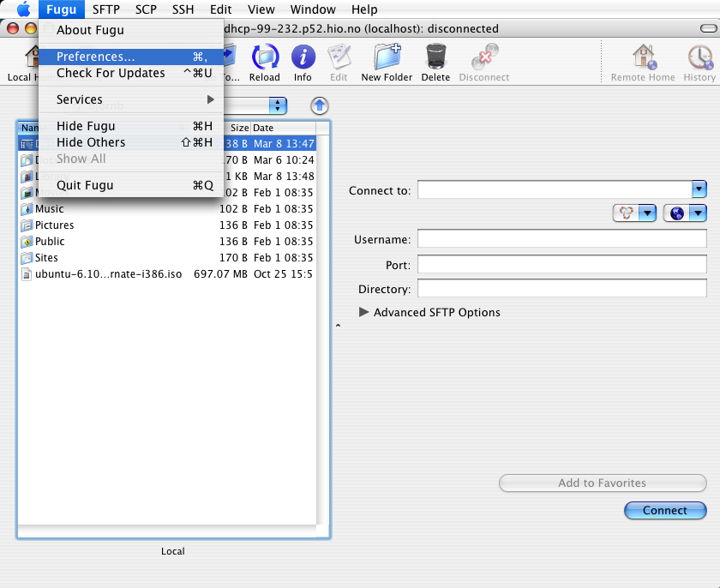Click the Disconnect toolbar icon
The width and height of the screenshot is (720, 588).
[x=484, y=57]
